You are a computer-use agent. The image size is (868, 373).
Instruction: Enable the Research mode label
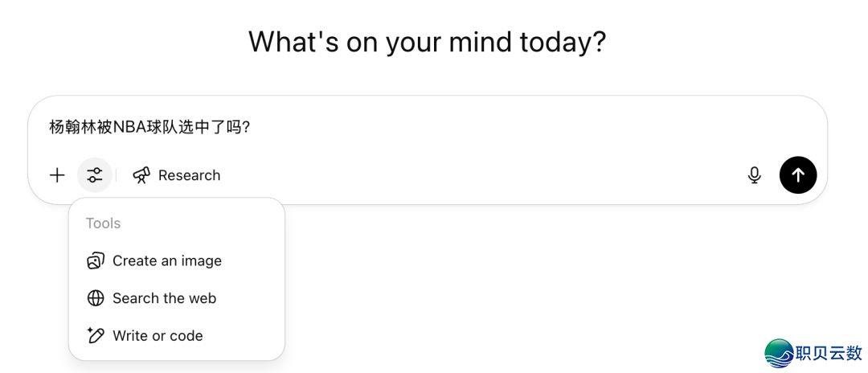(189, 175)
